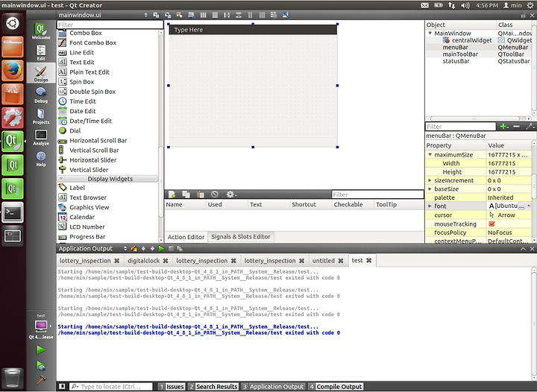Select Edit Buddies toolbar icon

click(x=180, y=15)
